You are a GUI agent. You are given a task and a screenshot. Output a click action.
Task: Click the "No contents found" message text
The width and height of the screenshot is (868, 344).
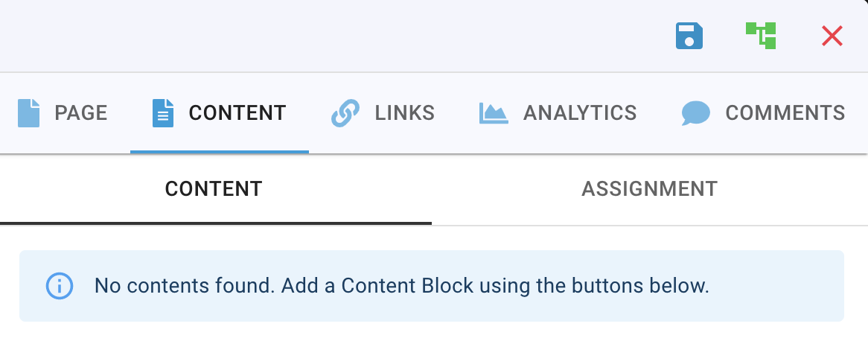401,285
